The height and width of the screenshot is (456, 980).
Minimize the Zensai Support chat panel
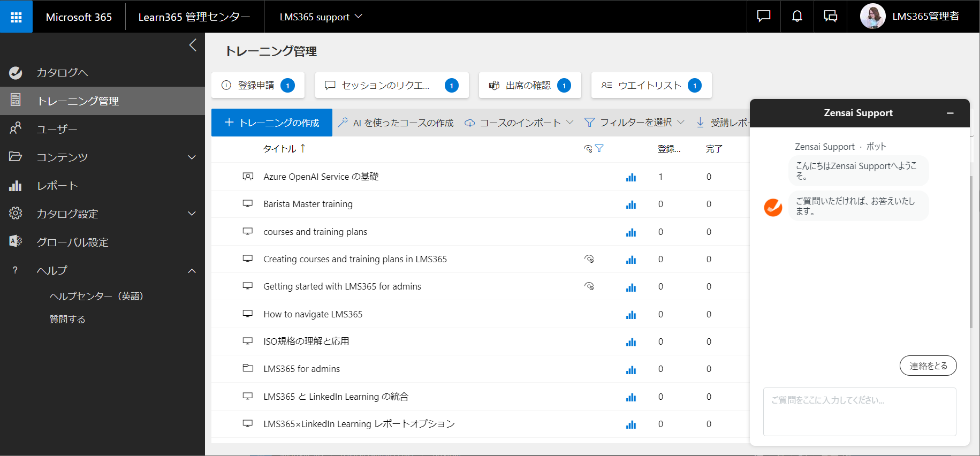click(x=950, y=113)
